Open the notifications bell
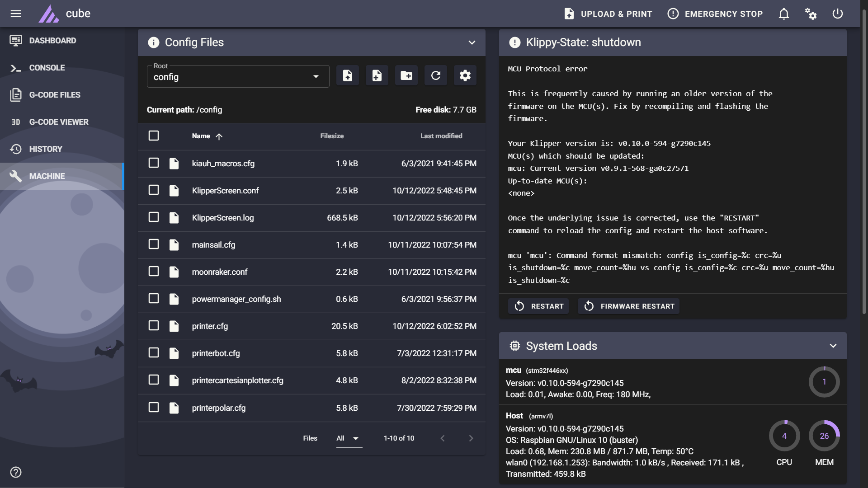 pyautogui.click(x=784, y=14)
